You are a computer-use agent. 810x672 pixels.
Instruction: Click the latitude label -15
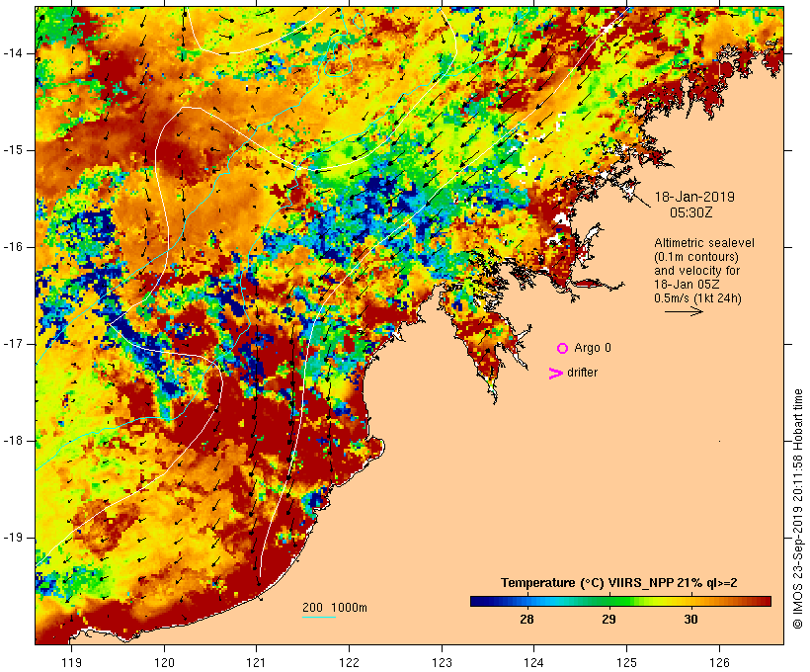13,150
